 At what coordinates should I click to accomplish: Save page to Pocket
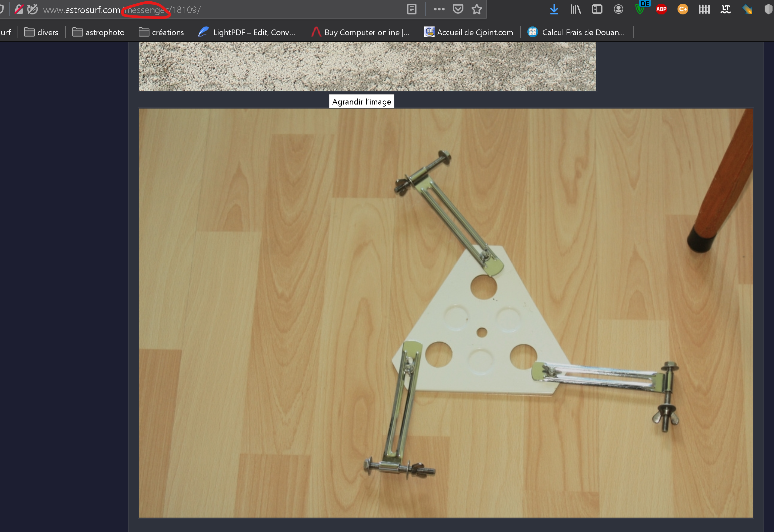tap(458, 9)
